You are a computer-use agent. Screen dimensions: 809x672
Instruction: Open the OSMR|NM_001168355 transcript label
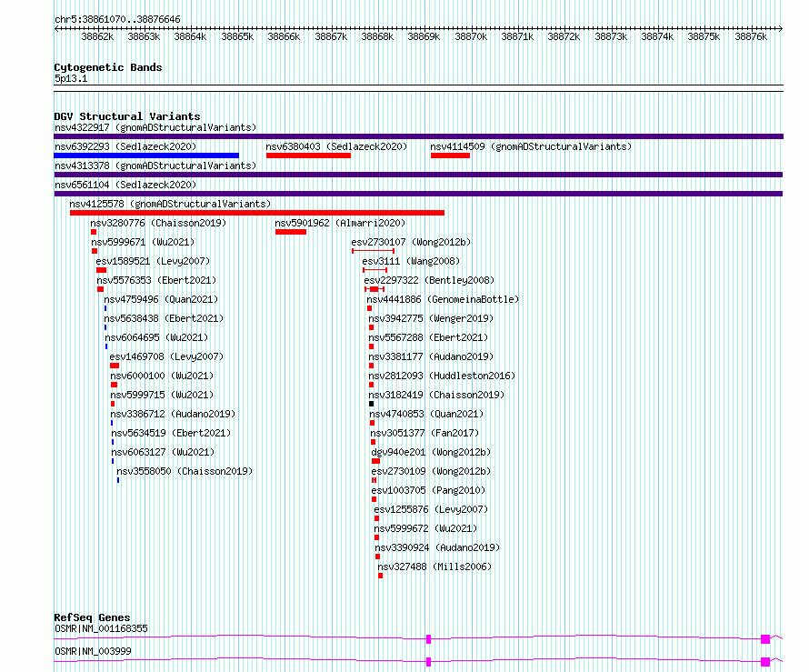(x=101, y=628)
